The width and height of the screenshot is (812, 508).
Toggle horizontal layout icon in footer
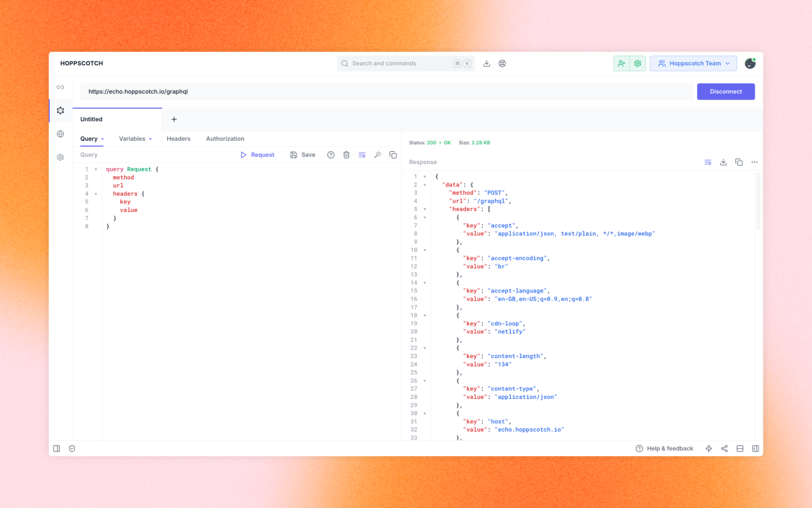pyautogui.click(x=740, y=449)
